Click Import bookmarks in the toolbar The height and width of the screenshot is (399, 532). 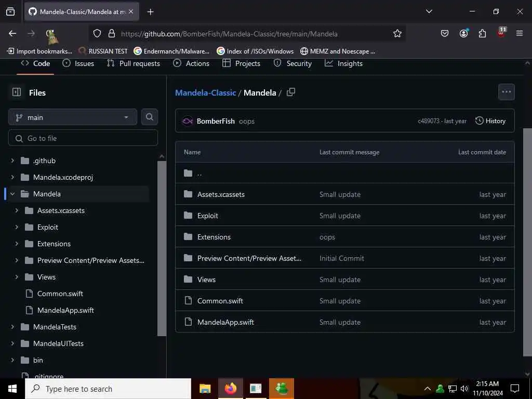coord(39,51)
